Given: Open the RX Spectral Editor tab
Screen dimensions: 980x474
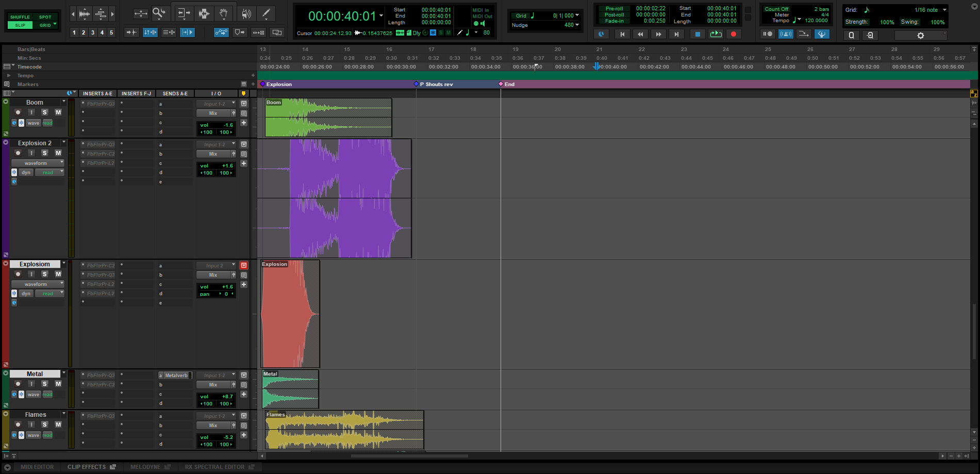Looking at the screenshot, I should coord(215,467).
